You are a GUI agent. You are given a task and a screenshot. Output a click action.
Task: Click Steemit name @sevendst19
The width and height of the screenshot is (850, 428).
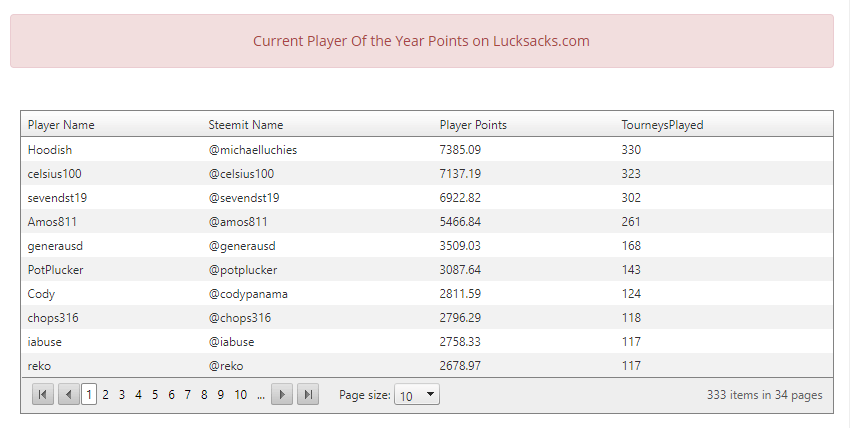(x=244, y=198)
